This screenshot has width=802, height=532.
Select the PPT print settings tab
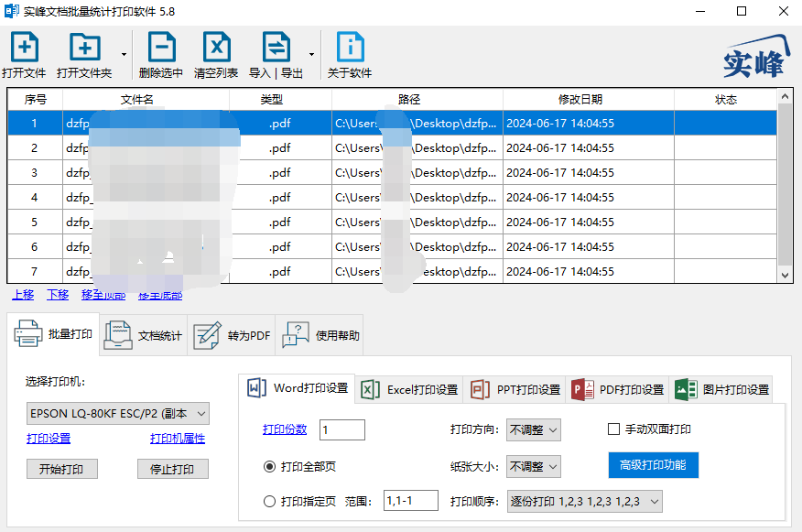515,390
